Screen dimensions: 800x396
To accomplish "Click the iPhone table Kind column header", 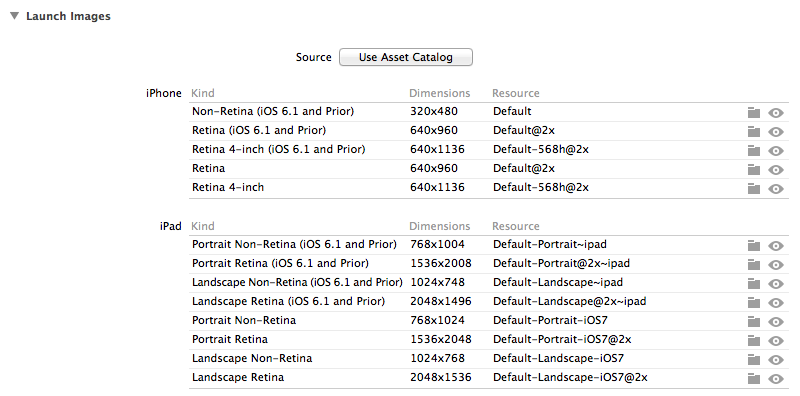I will 203,93.
